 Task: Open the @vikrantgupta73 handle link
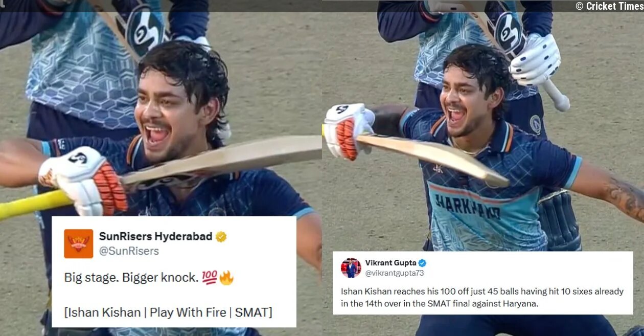pos(394,273)
